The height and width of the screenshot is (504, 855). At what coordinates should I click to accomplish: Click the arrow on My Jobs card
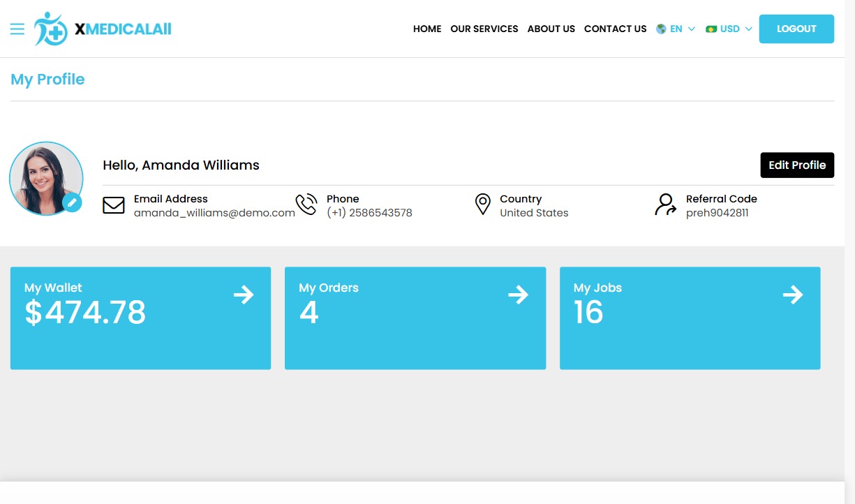[793, 295]
